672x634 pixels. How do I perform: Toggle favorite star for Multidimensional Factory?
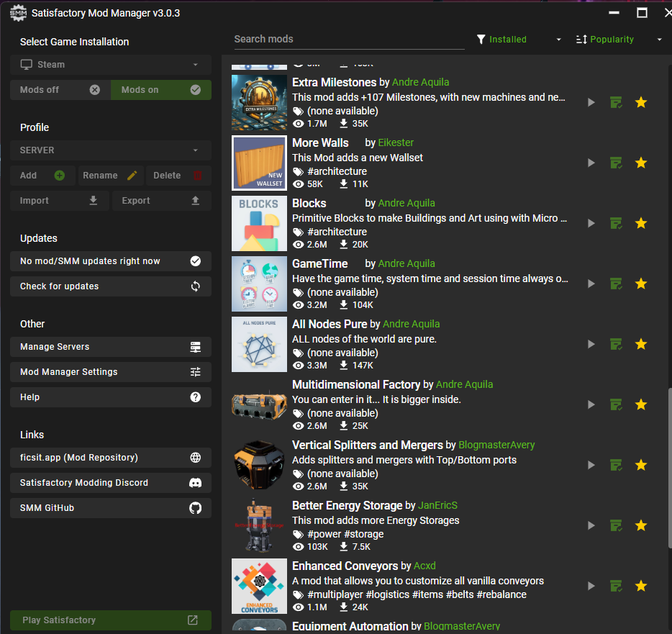point(641,404)
